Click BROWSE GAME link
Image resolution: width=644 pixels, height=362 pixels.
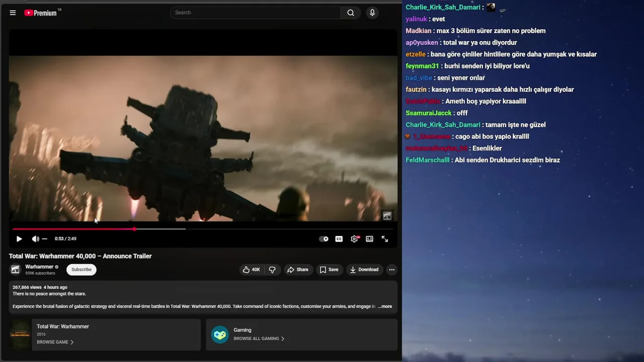click(x=55, y=342)
